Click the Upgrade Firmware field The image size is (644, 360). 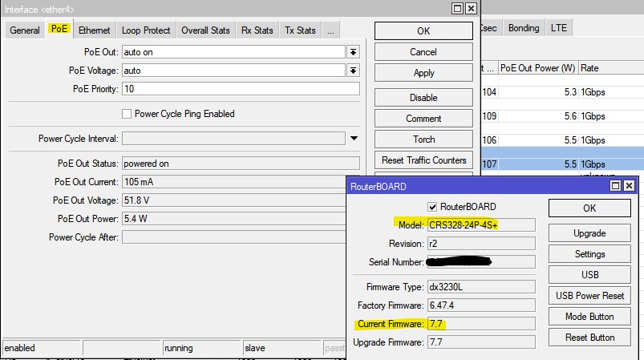(481, 342)
